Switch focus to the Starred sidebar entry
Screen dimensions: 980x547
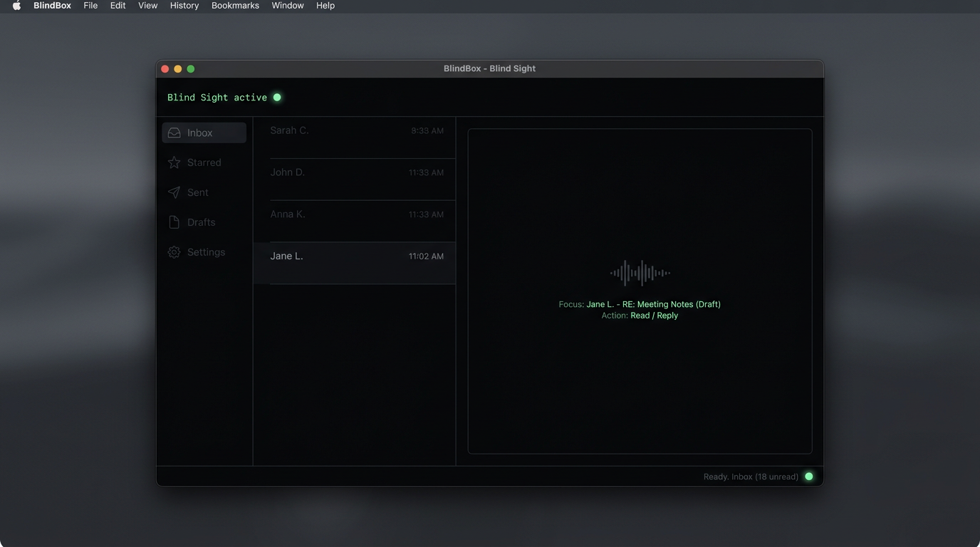point(204,162)
